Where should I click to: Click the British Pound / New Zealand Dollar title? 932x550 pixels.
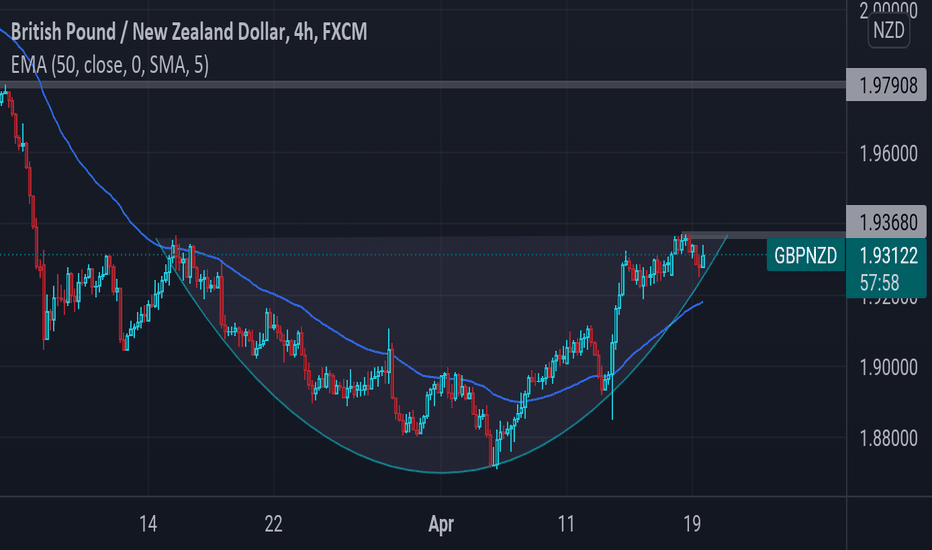point(188,32)
